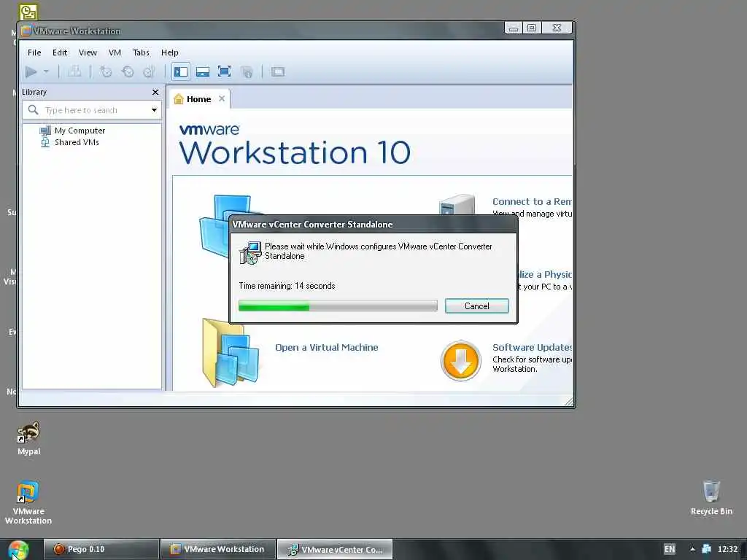This screenshot has width=747, height=560.
Task: Click the window resize grip corner
Action: click(x=568, y=402)
